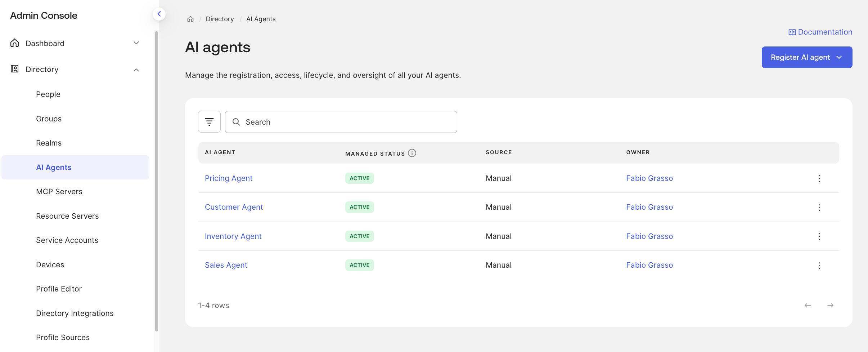Click the Dashboard home icon in sidebar
The height and width of the screenshot is (352, 868).
click(14, 43)
